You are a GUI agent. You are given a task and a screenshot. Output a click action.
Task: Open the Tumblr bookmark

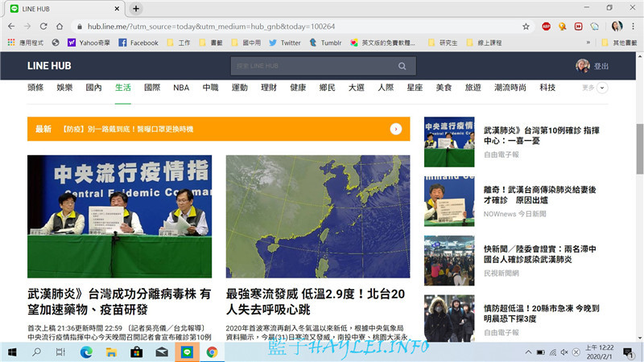(325, 43)
